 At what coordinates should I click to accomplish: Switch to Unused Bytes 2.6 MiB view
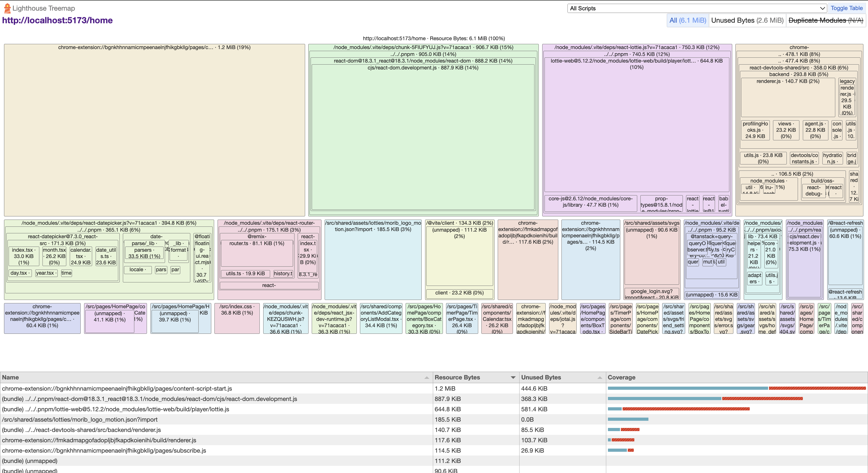[x=747, y=21]
